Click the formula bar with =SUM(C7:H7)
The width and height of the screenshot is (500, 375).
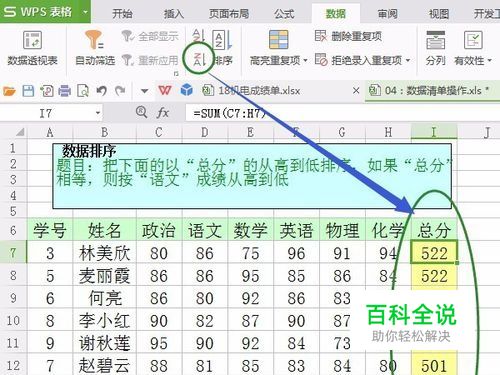[x=343, y=113]
